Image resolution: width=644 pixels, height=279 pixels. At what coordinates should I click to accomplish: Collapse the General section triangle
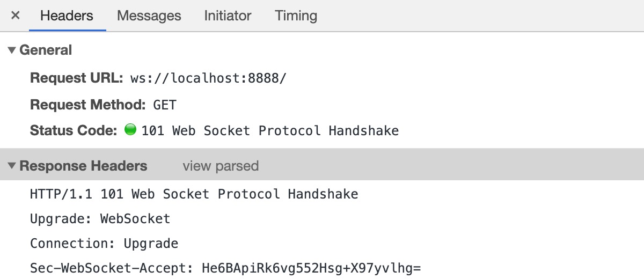point(12,50)
